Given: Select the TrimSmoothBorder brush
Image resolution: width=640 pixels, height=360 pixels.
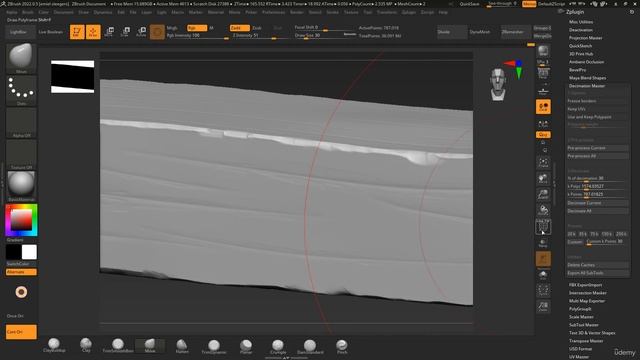Looking at the screenshot, I should point(118,345).
